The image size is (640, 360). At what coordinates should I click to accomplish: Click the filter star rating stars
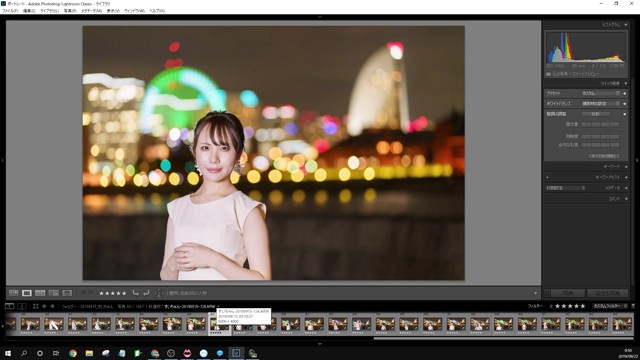point(571,306)
